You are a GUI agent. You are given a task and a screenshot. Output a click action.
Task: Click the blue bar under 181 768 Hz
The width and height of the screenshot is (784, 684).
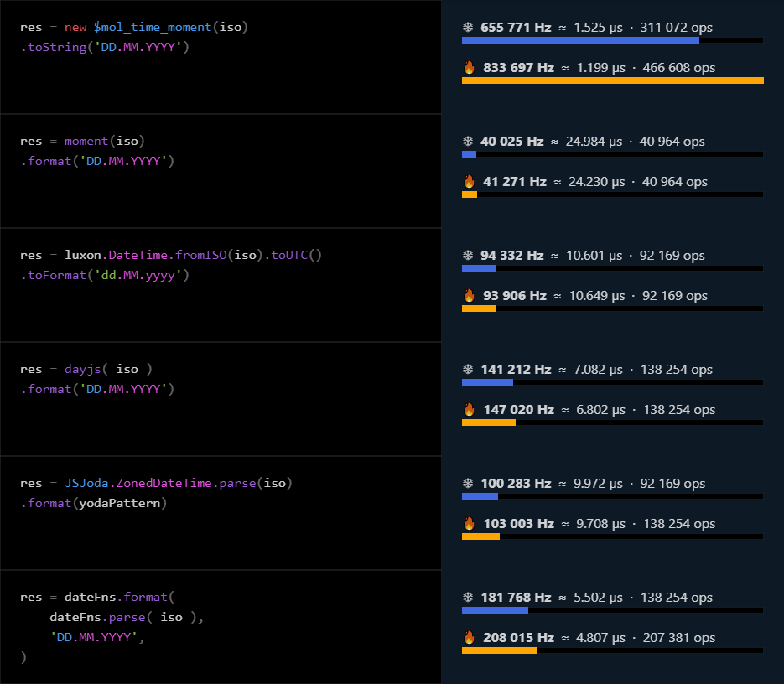tap(495, 610)
